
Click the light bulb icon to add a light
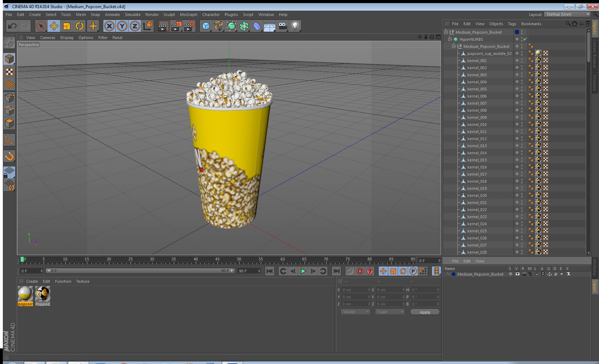click(x=295, y=26)
